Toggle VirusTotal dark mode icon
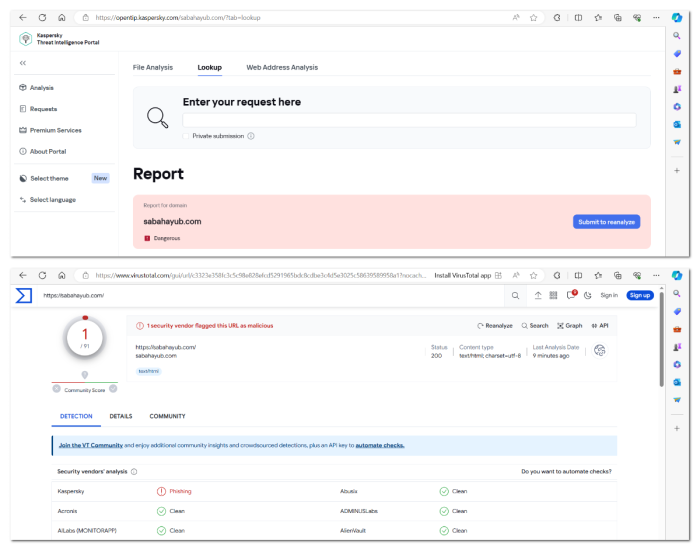This screenshot has width=700, height=551. tap(589, 295)
